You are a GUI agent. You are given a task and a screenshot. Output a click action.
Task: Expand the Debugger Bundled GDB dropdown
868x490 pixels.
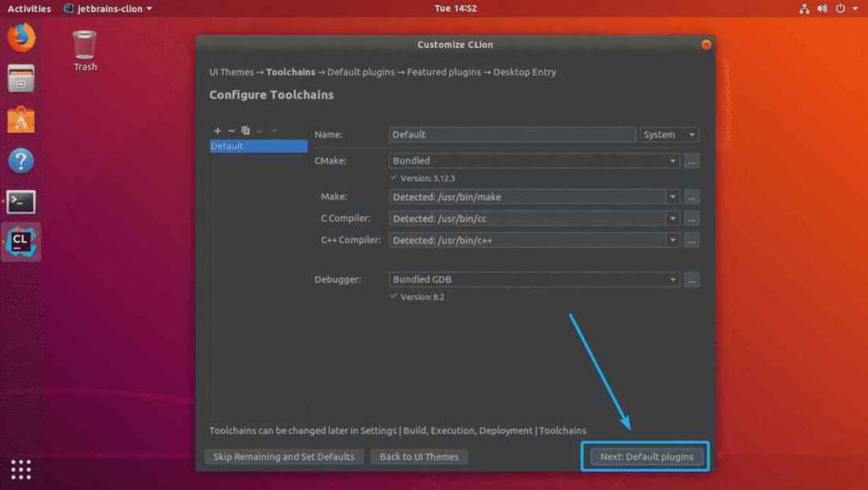coord(534,280)
